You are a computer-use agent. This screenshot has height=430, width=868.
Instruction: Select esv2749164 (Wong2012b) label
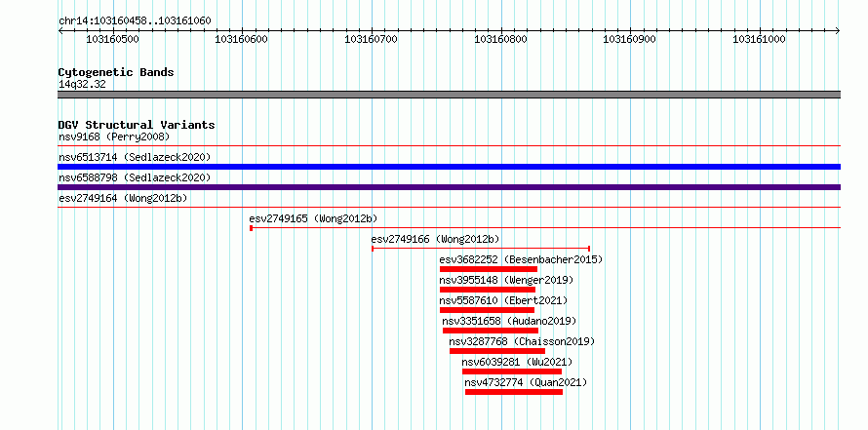tap(123, 198)
